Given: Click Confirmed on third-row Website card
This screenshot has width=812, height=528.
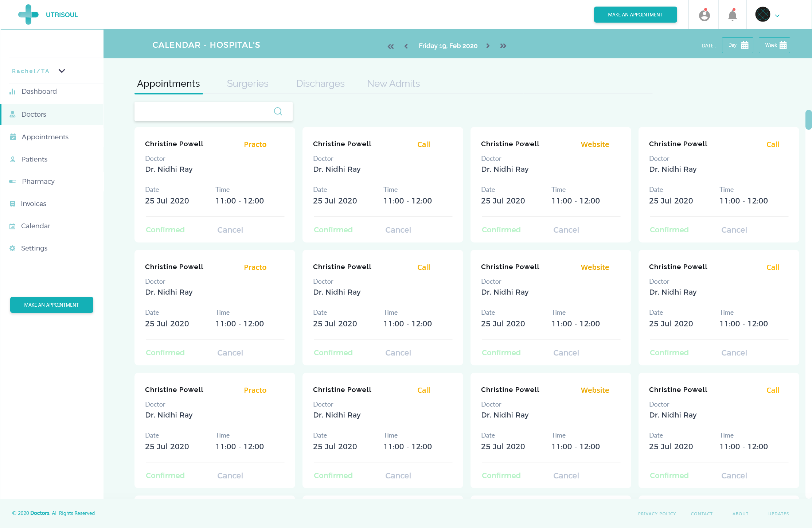Looking at the screenshot, I should 501,475.
